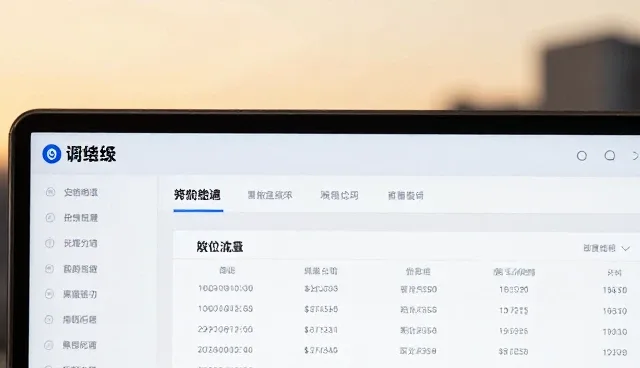
Task: Click the fourth row's dollar amount cell
Action: pyautogui.click(x=321, y=350)
